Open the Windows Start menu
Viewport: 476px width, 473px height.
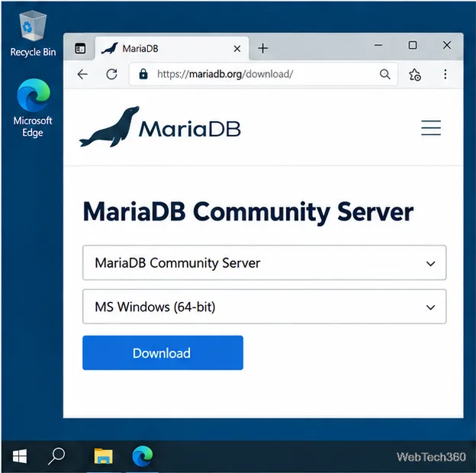[x=20, y=456]
